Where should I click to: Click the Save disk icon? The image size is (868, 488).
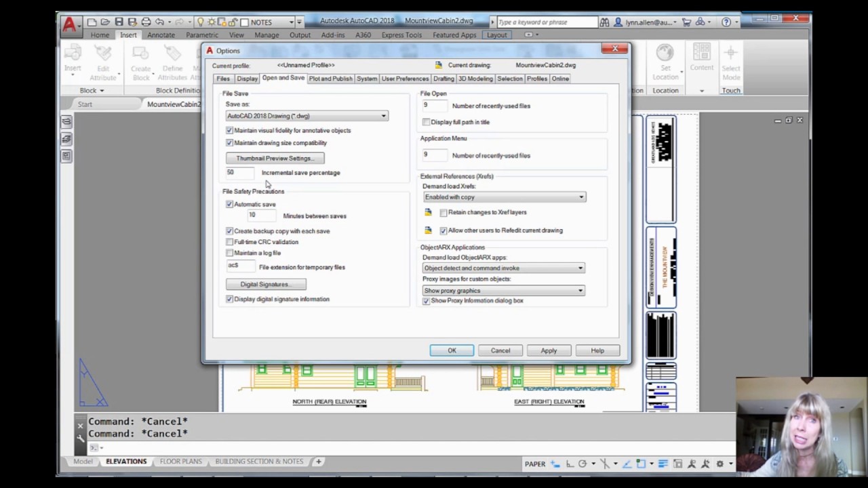point(119,22)
